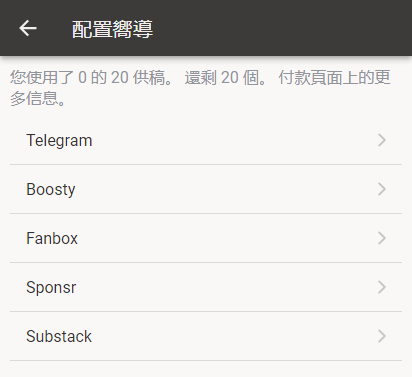The height and width of the screenshot is (377, 412).
Task: Select the Telegram list entry
Action: [206, 140]
